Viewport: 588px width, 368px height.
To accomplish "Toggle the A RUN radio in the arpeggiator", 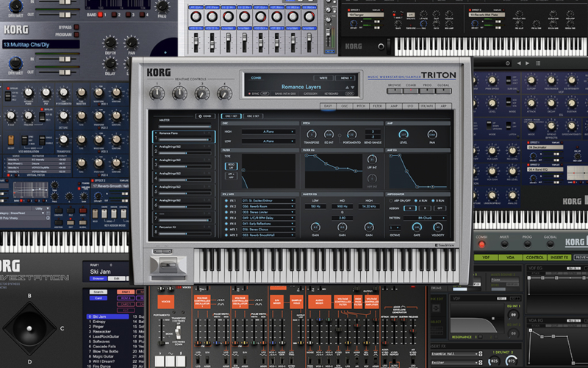I will [416, 200].
